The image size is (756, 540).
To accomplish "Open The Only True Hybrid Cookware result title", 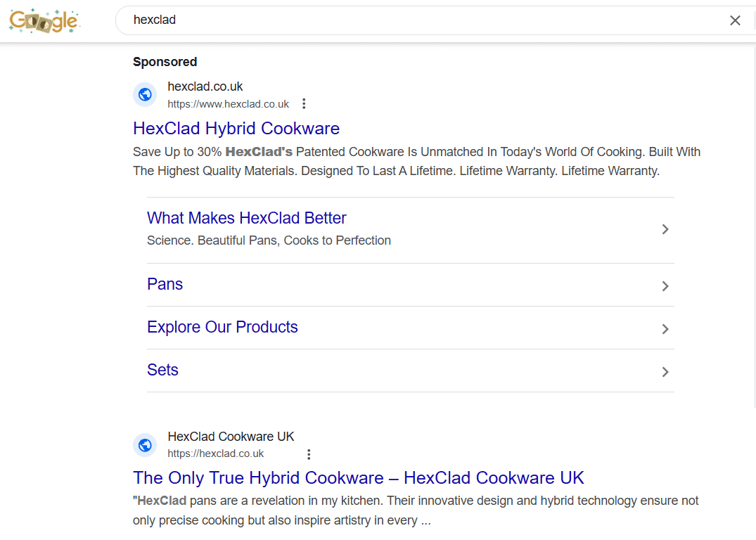I will click(358, 478).
